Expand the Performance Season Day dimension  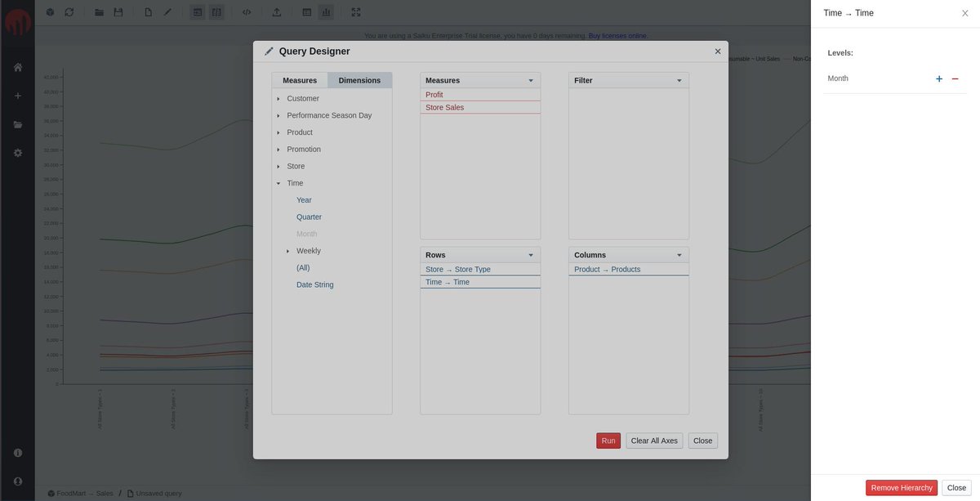tap(278, 115)
